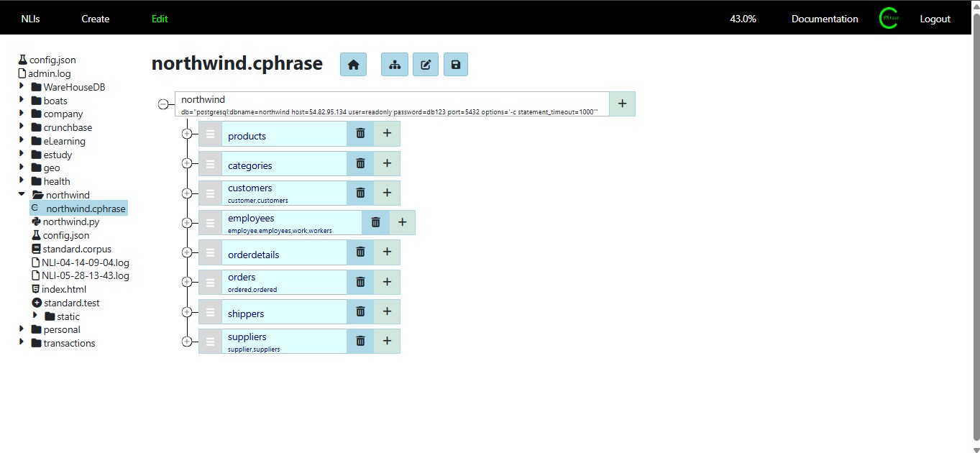This screenshot has width=980, height=453.
Task: Open the Create menu item
Action: [x=95, y=19]
